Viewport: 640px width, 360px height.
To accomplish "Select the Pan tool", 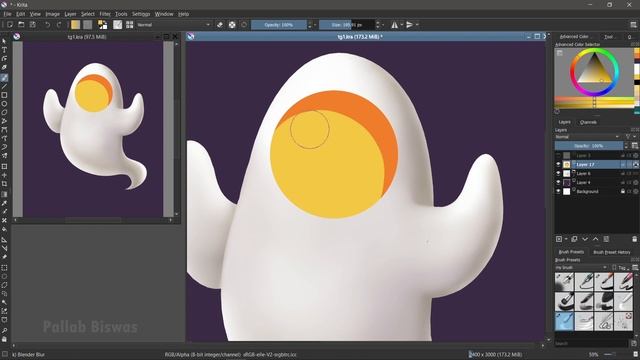I will pos(4,339).
